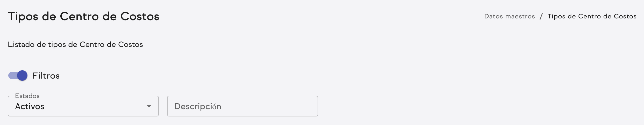This screenshot has height=125, width=644.
Task: Focus the Descripción input field
Action: (242, 106)
